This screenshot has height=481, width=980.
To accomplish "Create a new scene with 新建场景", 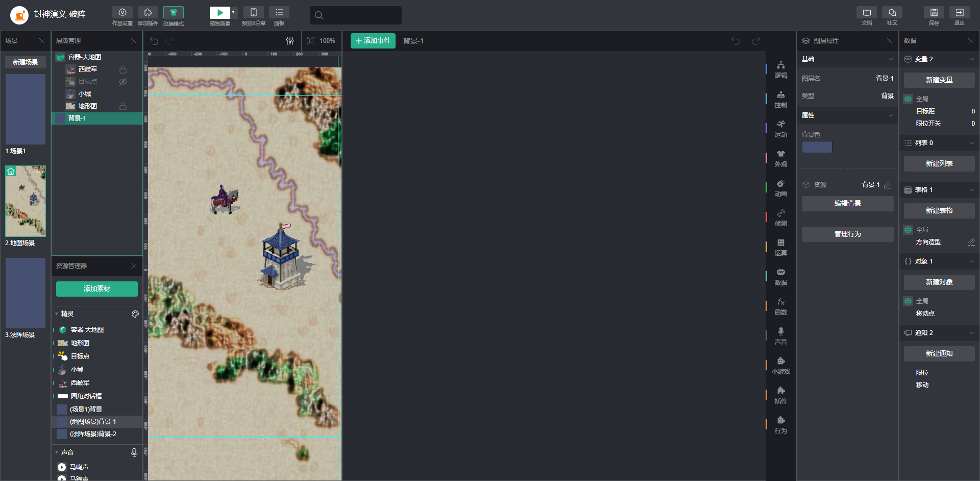I will 26,62.
